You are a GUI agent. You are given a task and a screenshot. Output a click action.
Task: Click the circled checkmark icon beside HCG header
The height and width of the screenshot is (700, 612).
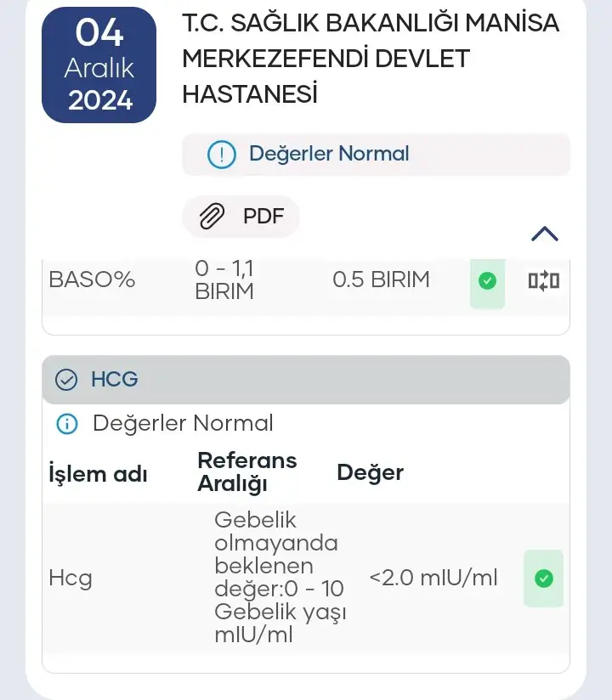pyautogui.click(x=65, y=380)
